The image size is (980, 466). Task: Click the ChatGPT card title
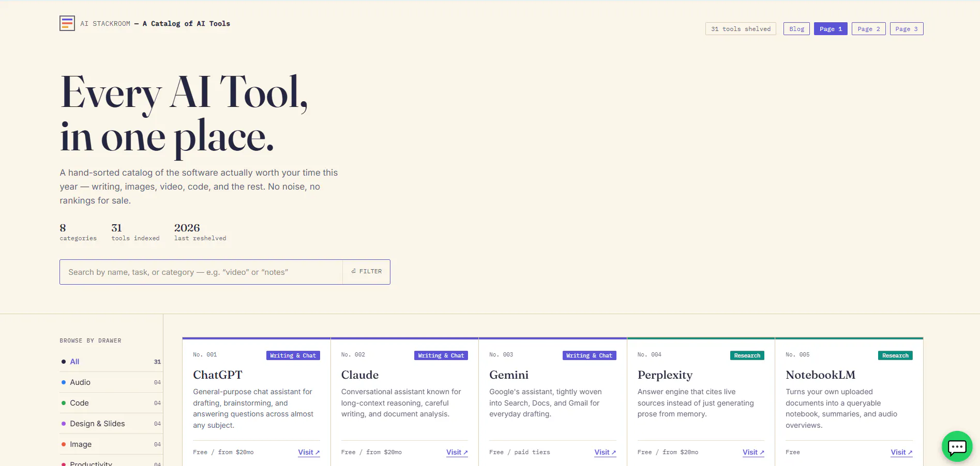(218, 375)
